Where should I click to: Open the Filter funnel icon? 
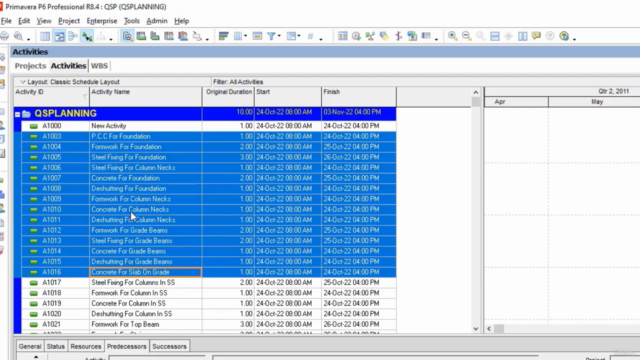pyautogui.click(x=271, y=36)
